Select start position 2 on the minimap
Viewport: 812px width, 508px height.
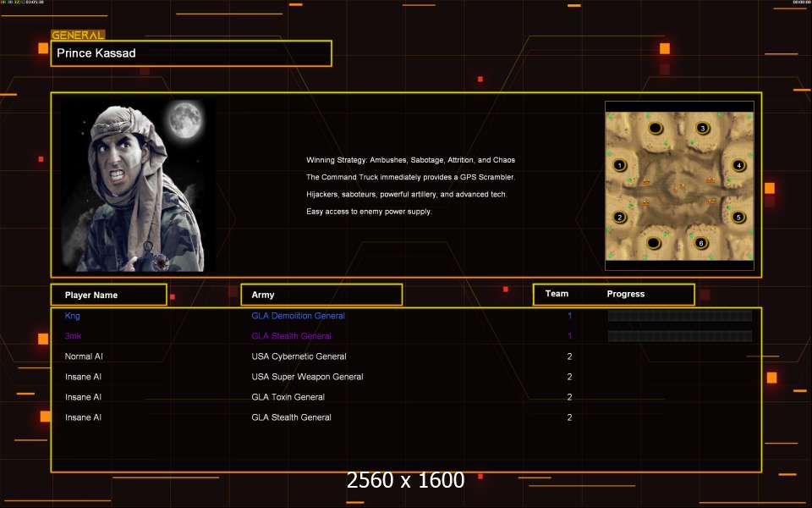[620, 218]
